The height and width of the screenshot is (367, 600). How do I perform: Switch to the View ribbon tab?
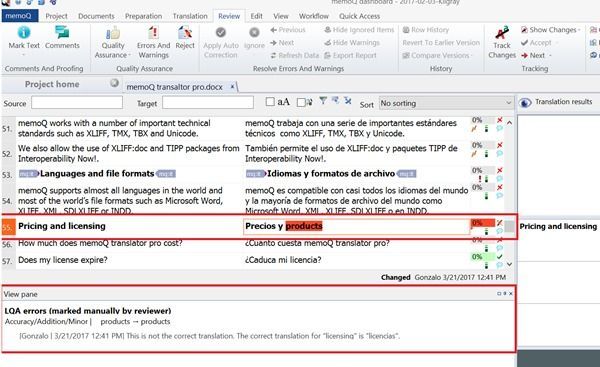click(280, 16)
